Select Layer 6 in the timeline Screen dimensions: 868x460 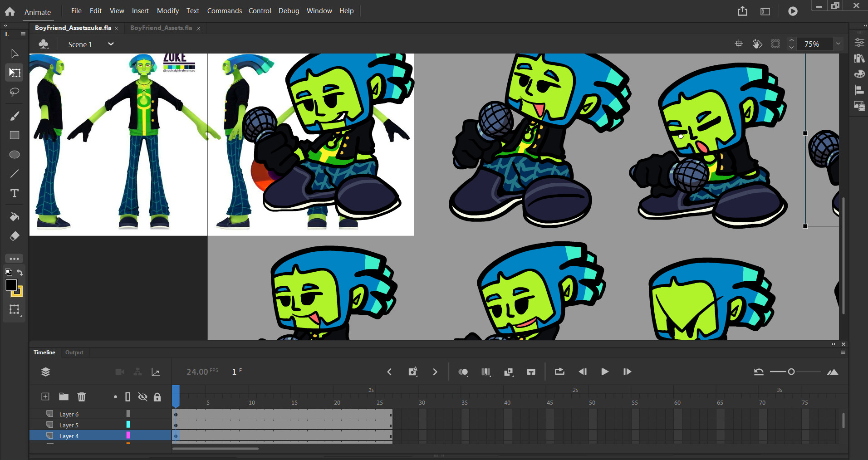[x=69, y=414]
